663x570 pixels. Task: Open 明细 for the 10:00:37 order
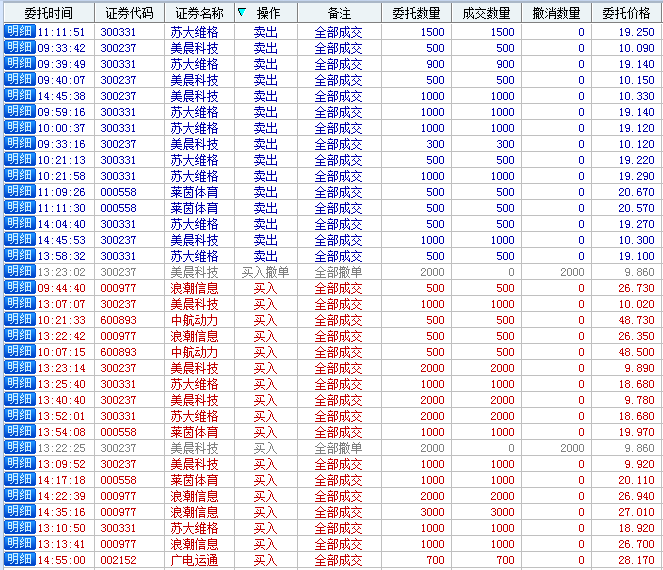19,127
